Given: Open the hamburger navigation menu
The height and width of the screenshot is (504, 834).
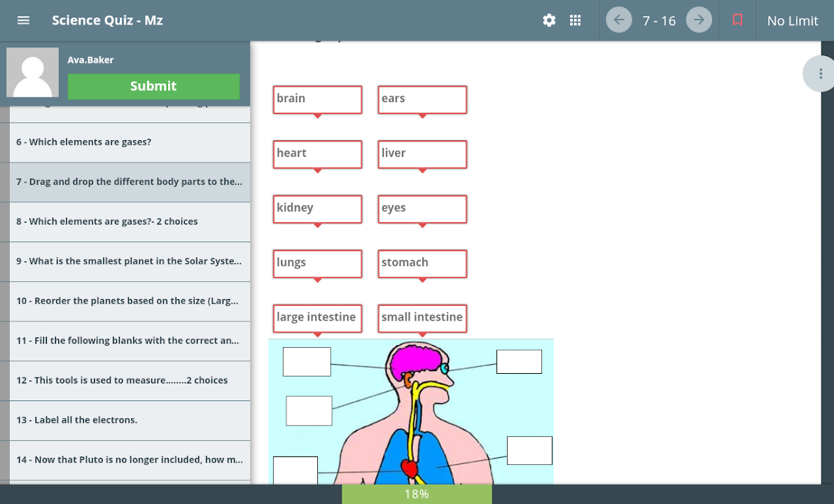Looking at the screenshot, I should pos(23,20).
